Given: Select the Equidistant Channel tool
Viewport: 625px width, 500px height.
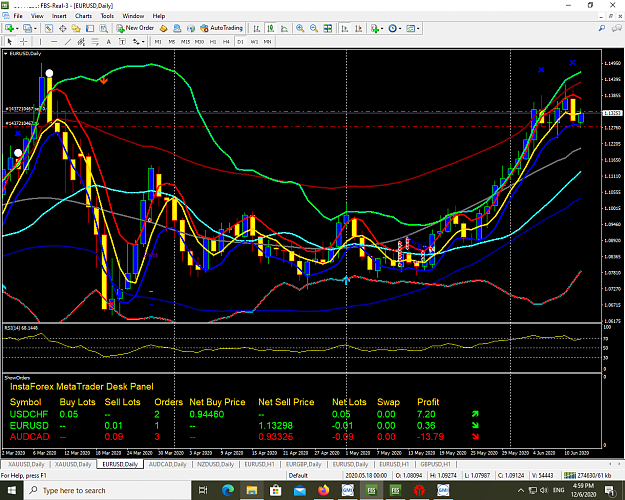Looking at the screenshot, I should pyautogui.click(x=81, y=41).
